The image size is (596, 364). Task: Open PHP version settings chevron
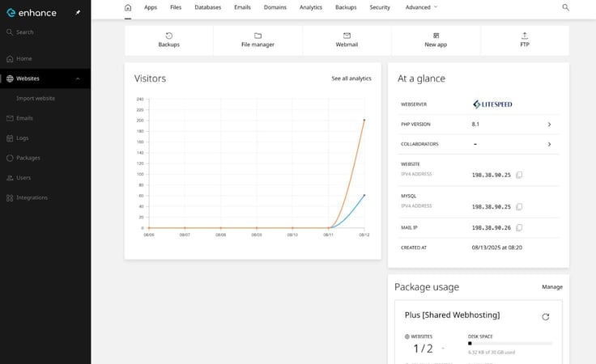[549, 125]
